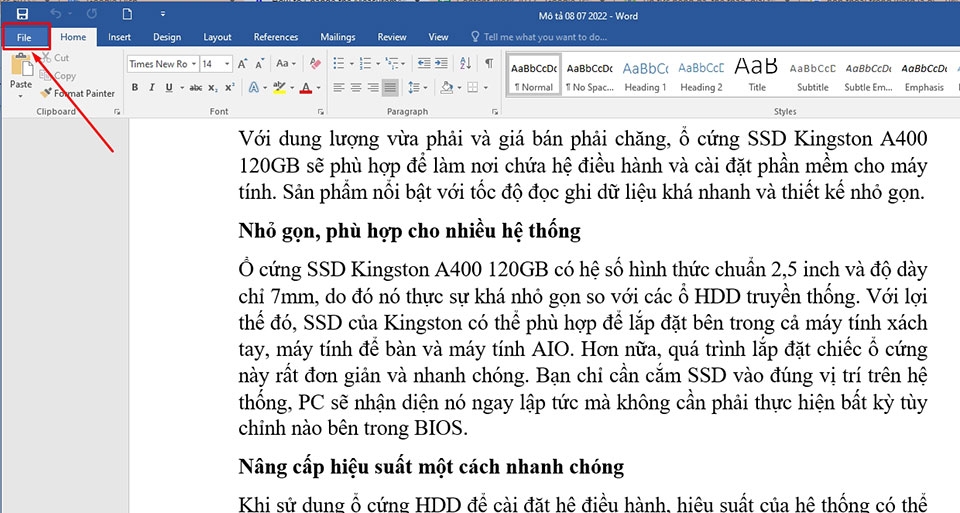
Task: Open the font name dropdown Times New Ro
Action: (x=193, y=64)
